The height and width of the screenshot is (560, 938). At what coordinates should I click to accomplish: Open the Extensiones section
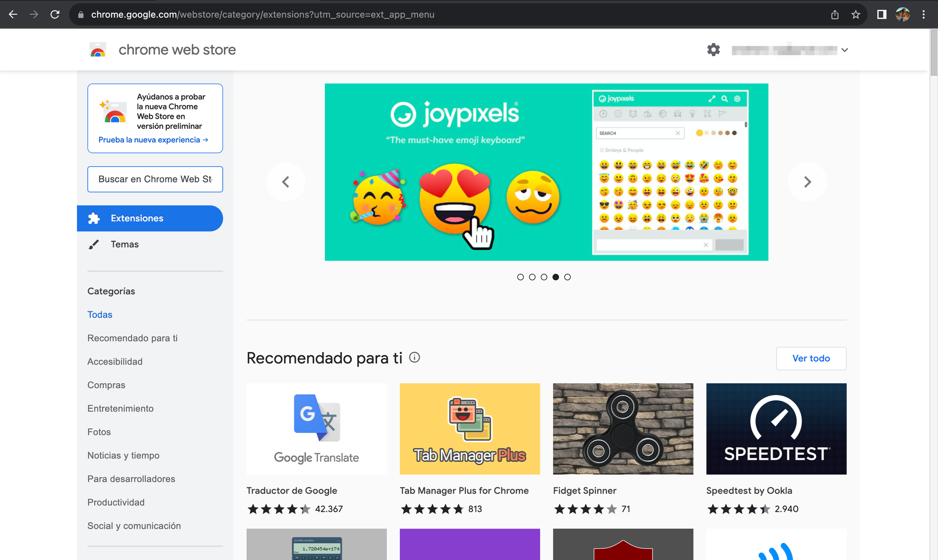(150, 218)
